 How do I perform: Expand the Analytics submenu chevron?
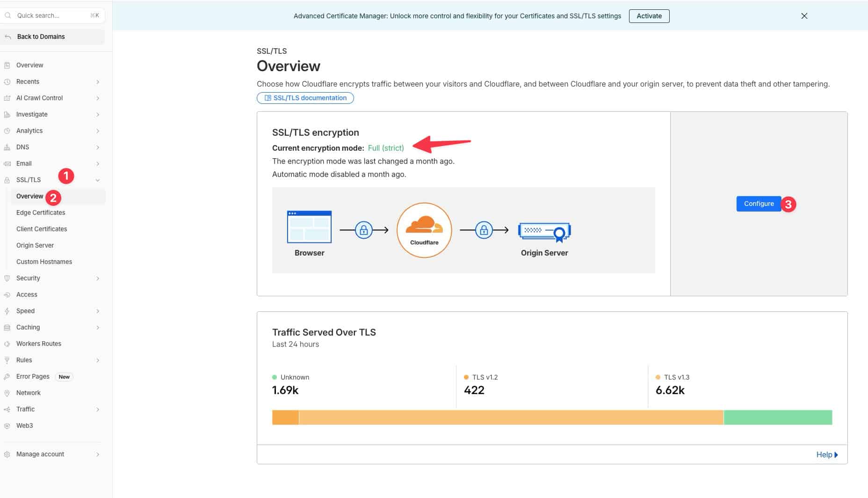[98, 131]
